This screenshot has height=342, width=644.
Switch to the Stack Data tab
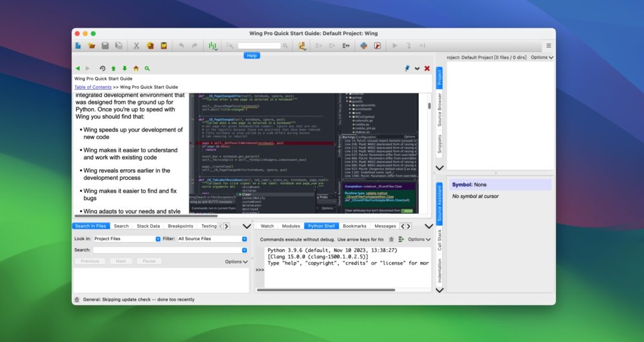[148, 226]
